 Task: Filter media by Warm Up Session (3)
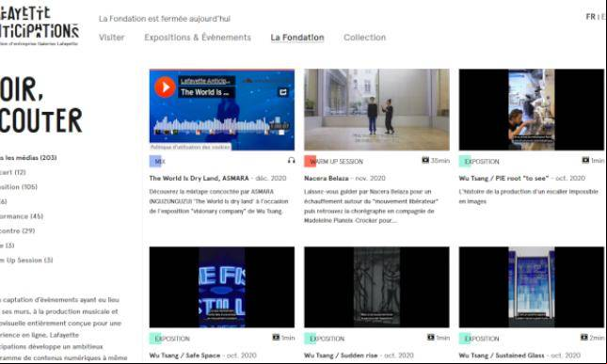[26, 261]
